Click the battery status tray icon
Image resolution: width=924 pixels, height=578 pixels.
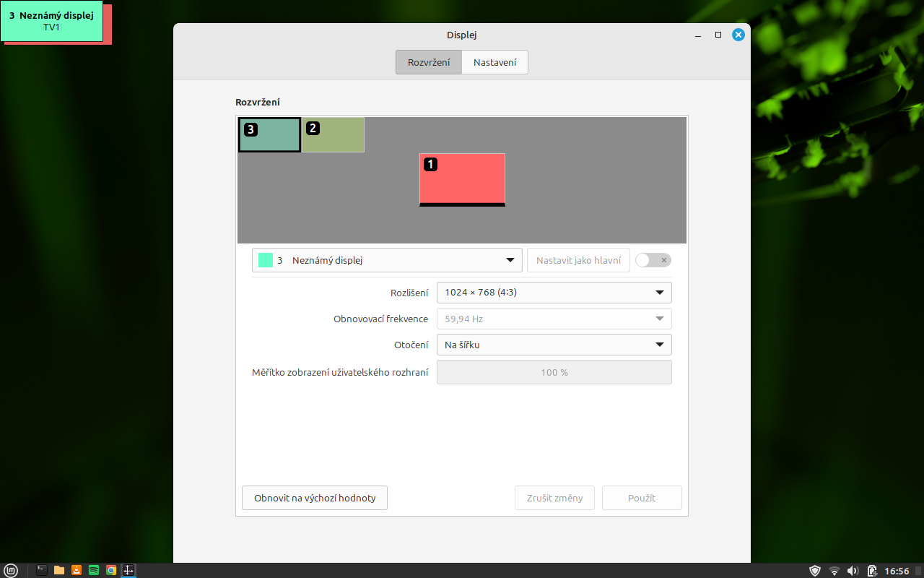click(871, 571)
